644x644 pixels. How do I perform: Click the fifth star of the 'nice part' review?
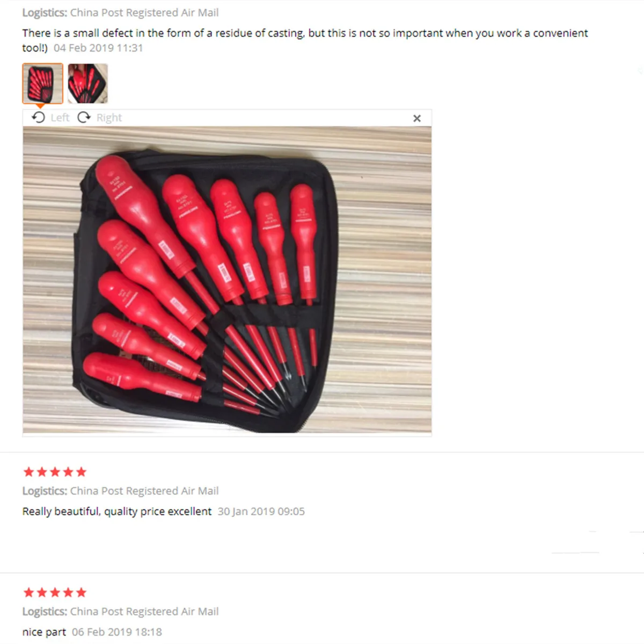(x=81, y=592)
